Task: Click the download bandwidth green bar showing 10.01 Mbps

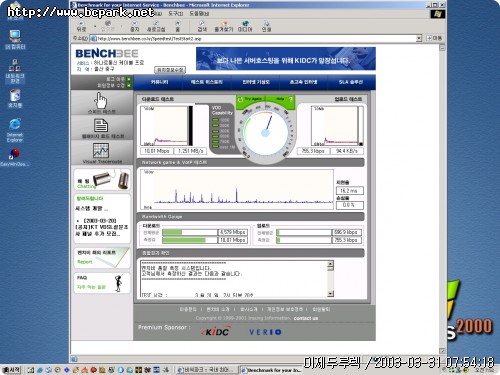Action: pos(184,240)
